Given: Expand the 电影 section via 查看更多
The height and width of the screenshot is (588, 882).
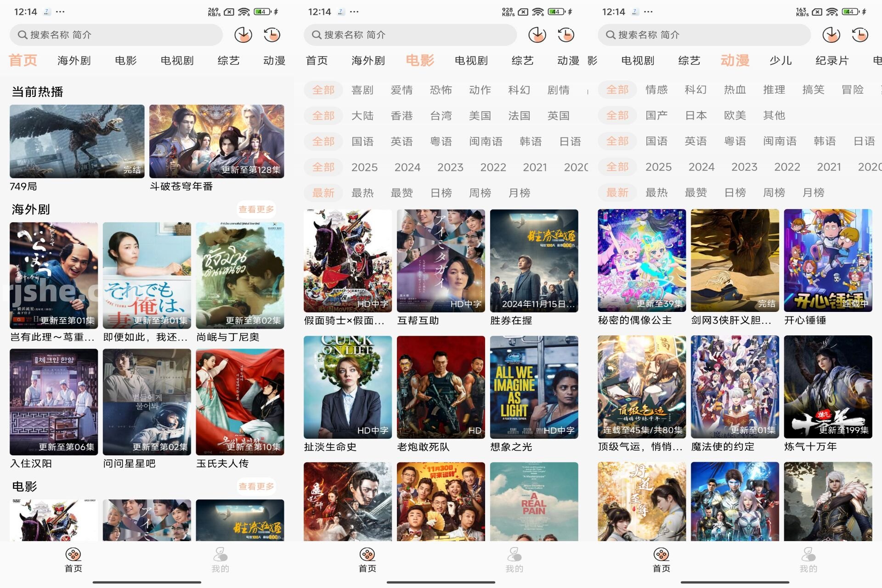Looking at the screenshot, I should coord(256,486).
